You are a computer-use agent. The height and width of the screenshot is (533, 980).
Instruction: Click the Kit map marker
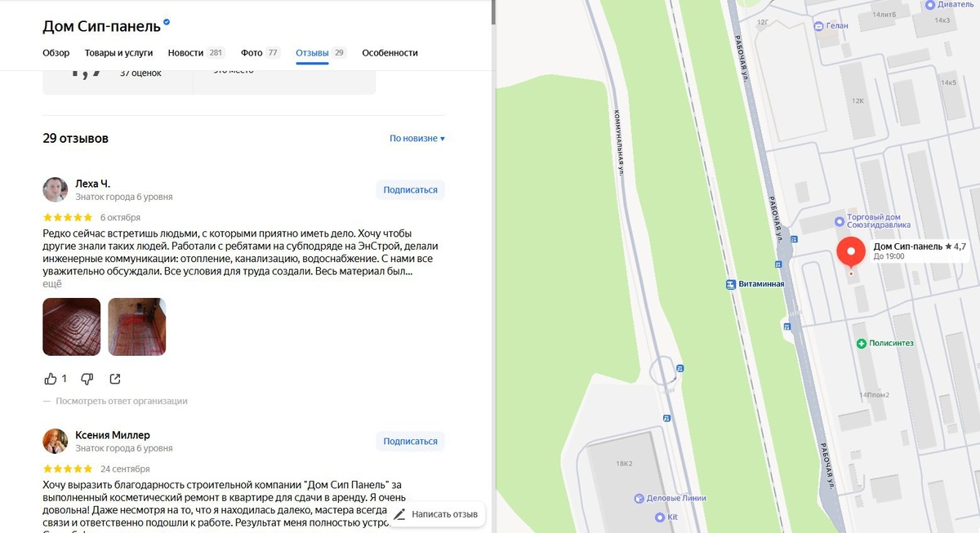660,517
